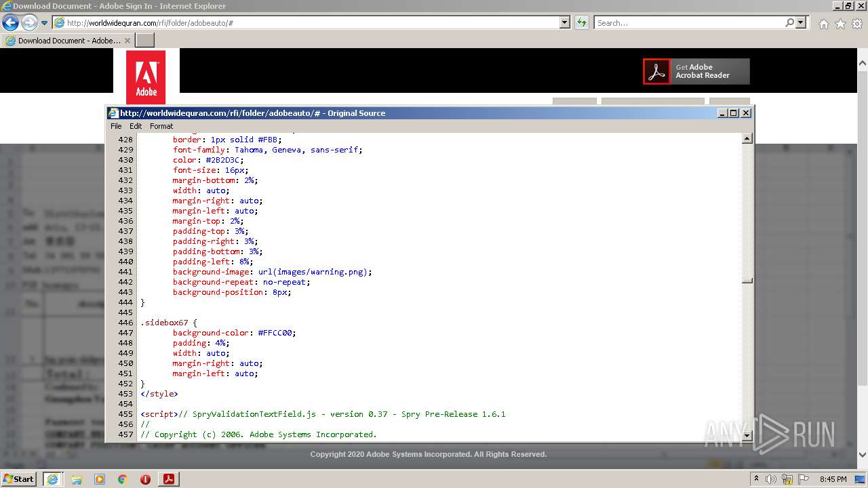This screenshot has width=868, height=488.
Task: Click the browser Search box
Action: click(x=689, y=23)
